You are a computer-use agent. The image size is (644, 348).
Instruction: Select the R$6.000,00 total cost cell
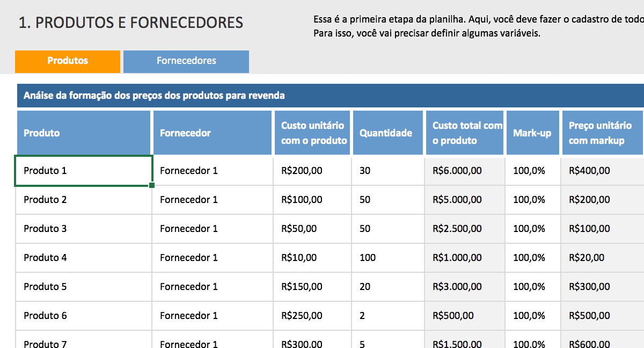click(464, 170)
